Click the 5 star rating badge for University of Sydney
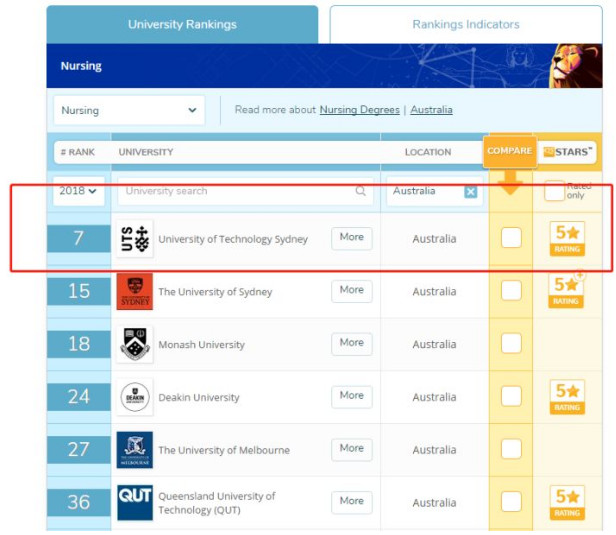616x535 pixels. pyautogui.click(x=566, y=290)
